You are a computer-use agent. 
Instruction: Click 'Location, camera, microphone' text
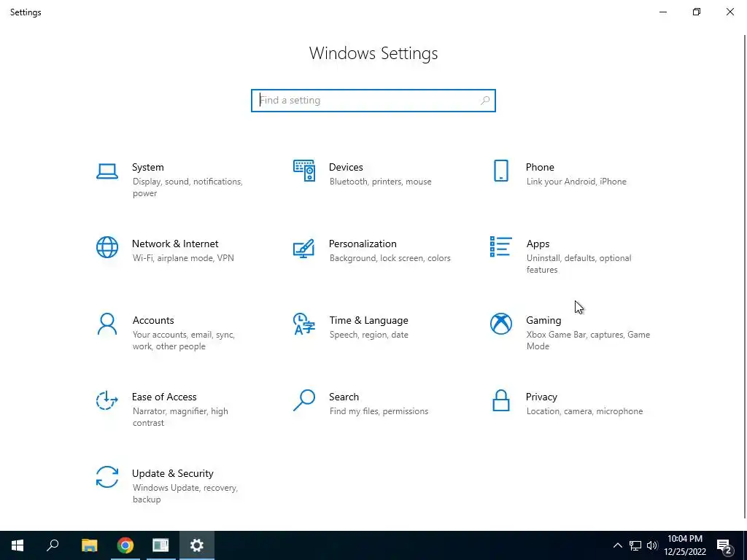(584, 411)
